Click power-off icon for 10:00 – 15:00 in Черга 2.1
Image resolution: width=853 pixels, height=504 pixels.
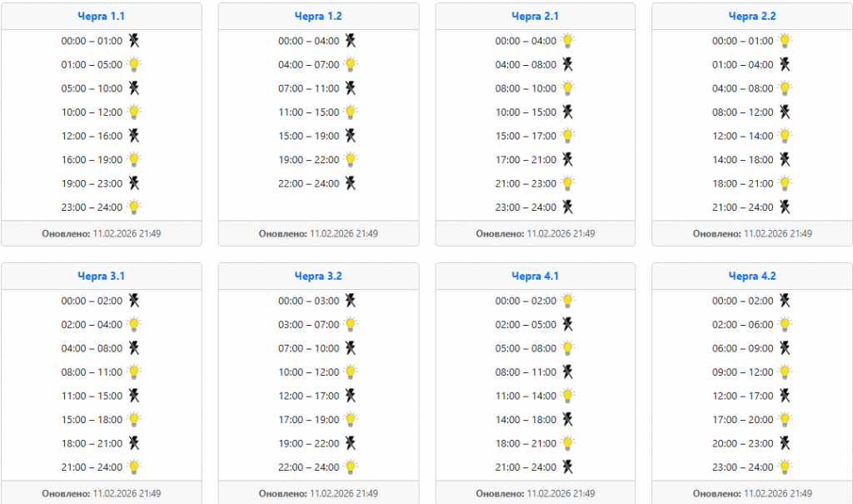click(x=568, y=112)
